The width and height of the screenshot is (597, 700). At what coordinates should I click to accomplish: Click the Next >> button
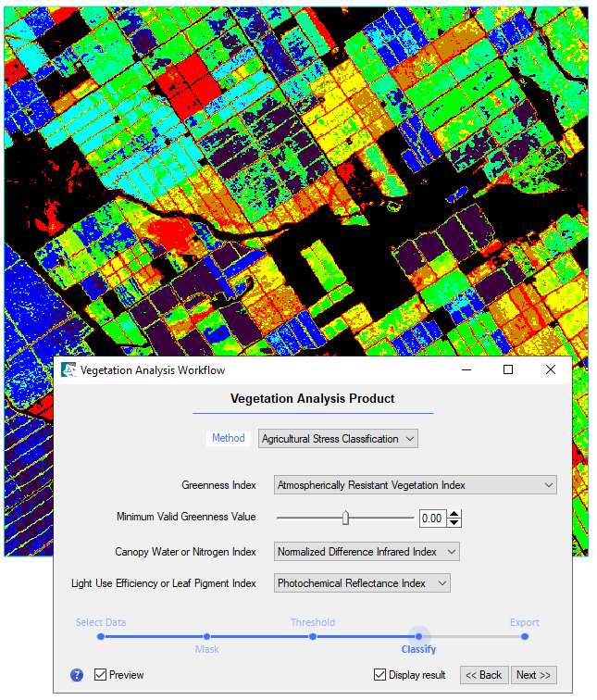pyautogui.click(x=534, y=675)
